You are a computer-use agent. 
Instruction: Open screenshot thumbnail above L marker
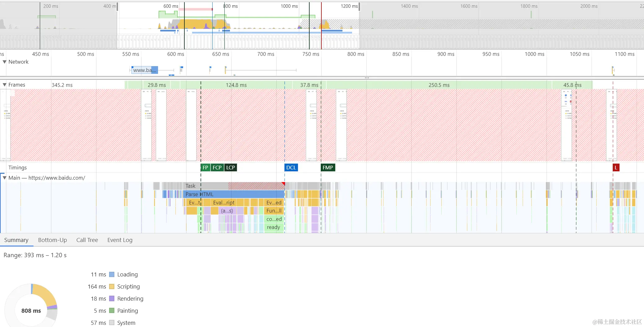pos(611,125)
